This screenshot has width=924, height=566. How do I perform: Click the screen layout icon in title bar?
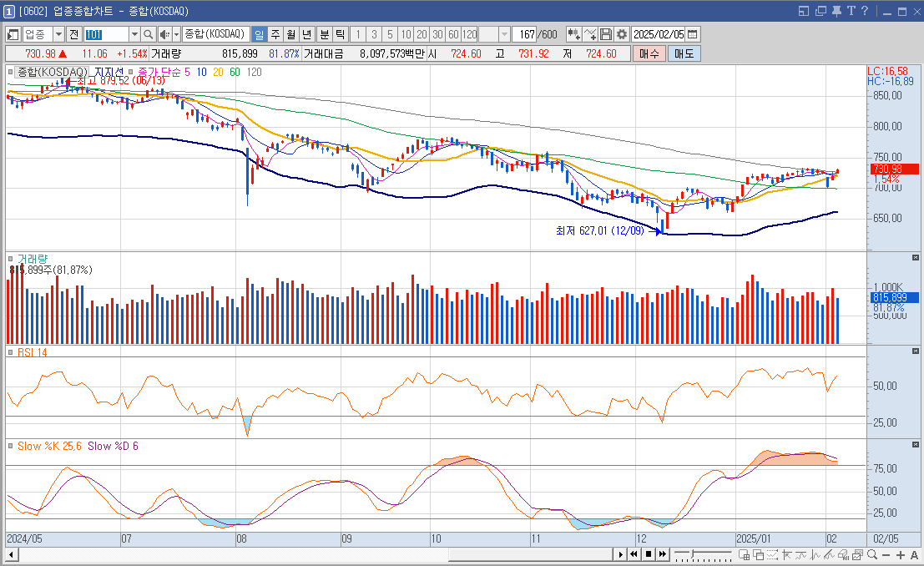(805, 11)
